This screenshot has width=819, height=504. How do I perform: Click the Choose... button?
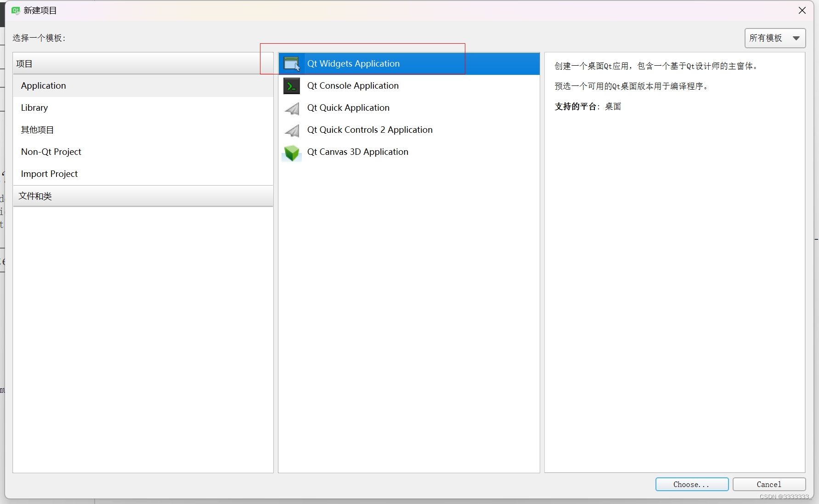pyautogui.click(x=692, y=484)
